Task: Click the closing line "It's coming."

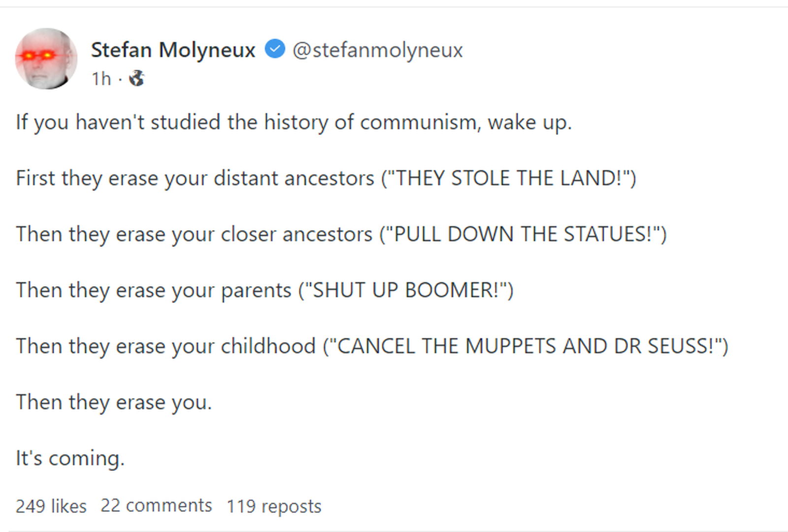Action: coord(70,458)
